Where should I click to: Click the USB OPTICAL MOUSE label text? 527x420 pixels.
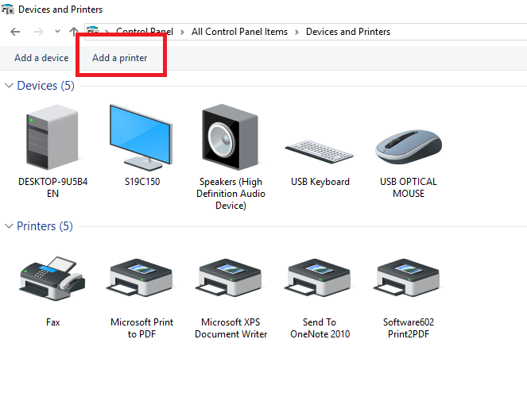click(409, 187)
